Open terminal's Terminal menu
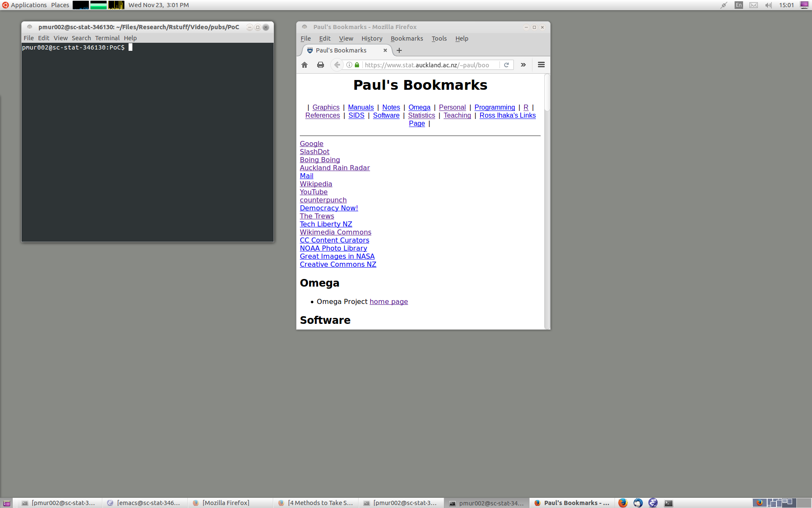This screenshot has width=812, height=508. click(x=107, y=38)
